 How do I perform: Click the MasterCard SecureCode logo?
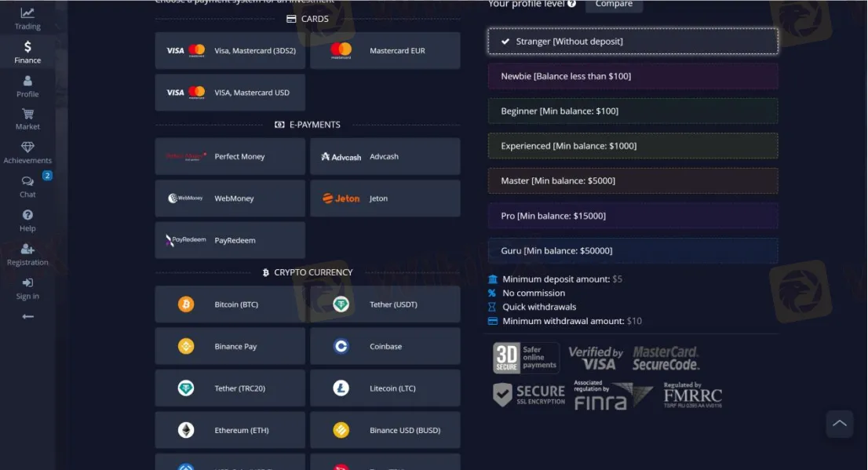tap(666, 358)
